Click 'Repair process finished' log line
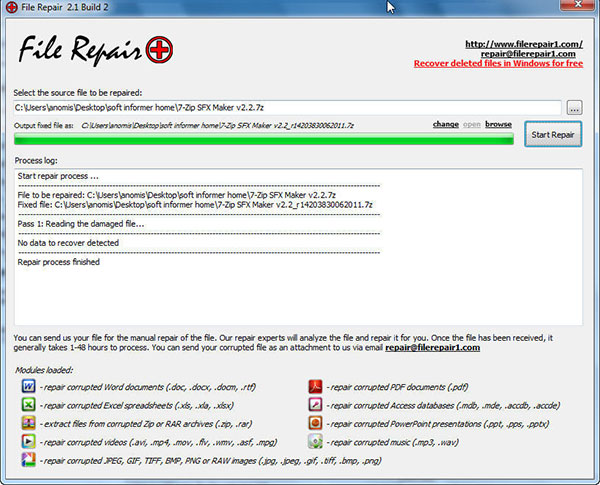The image size is (600, 485). (59, 262)
